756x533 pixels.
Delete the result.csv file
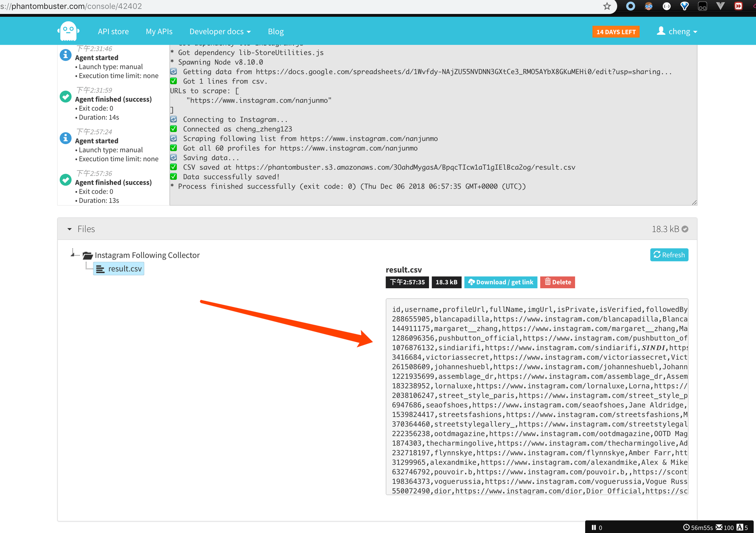(x=558, y=282)
